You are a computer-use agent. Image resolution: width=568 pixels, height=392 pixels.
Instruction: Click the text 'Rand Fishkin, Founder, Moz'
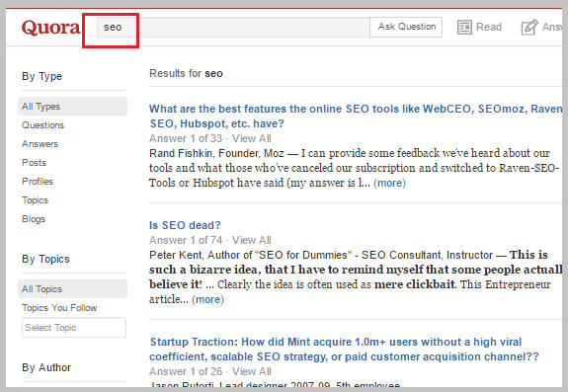[216, 153]
